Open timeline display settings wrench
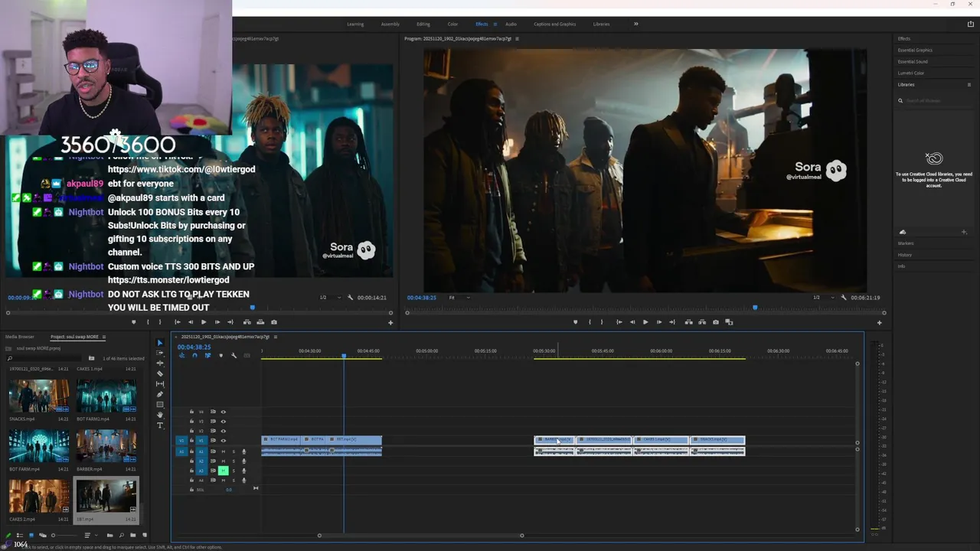The image size is (980, 551). (x=234, y=355)
